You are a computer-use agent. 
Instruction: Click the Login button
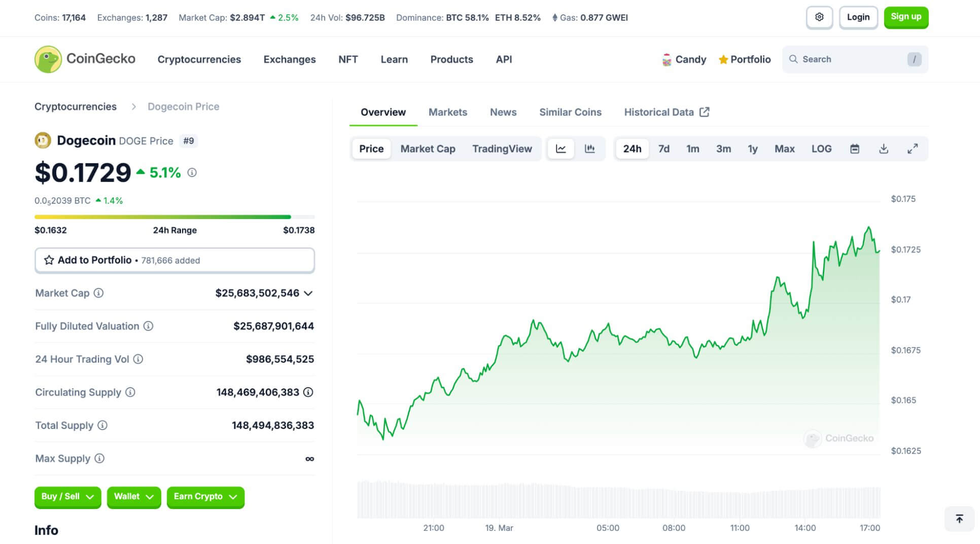[x=858, y=17]
